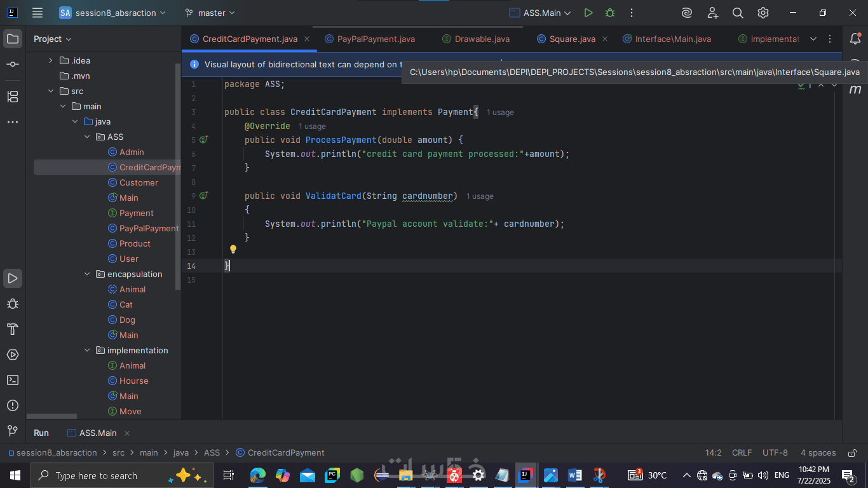Image resolution: width=868 pixels, height=488 pixels.
Task: Collapse the encapsulation package
Action: click(88, 274)
